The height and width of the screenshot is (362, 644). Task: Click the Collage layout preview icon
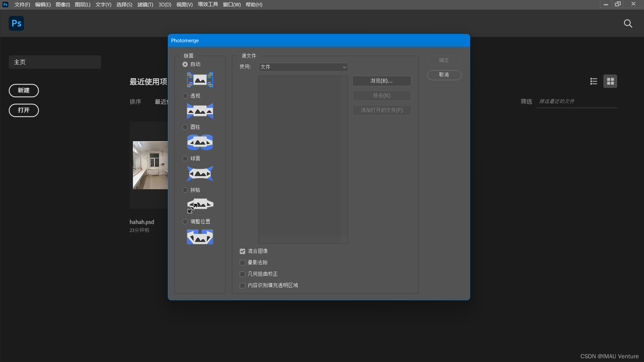(200, 205)
